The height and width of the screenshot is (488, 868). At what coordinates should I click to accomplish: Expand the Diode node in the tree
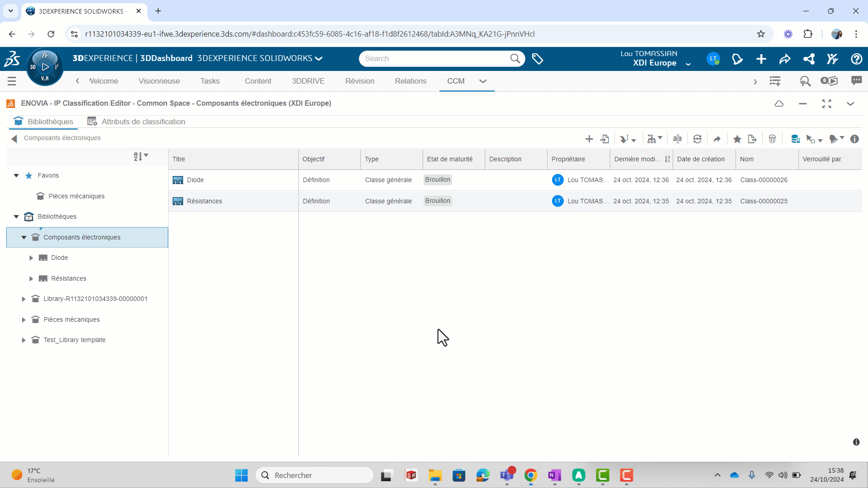(x=31, y=258)
